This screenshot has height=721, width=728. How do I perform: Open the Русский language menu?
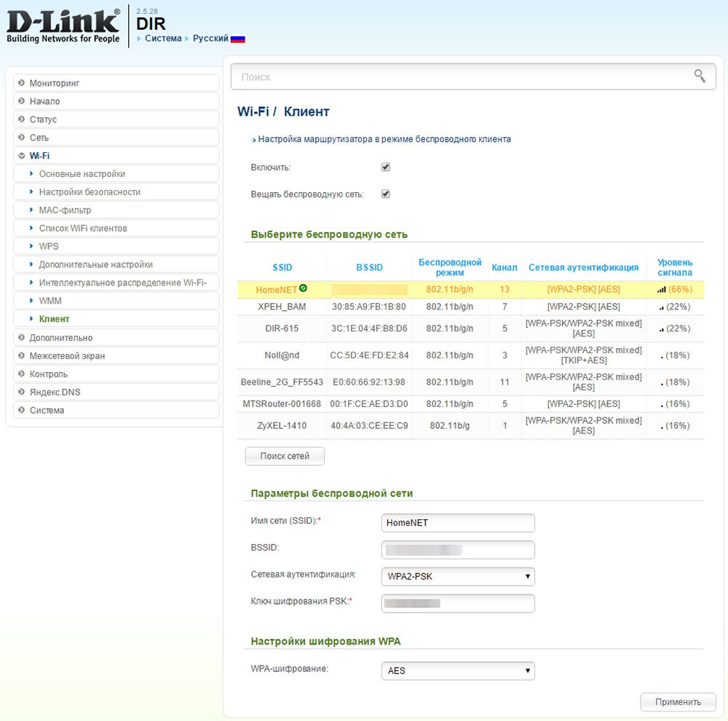[210, 38]
